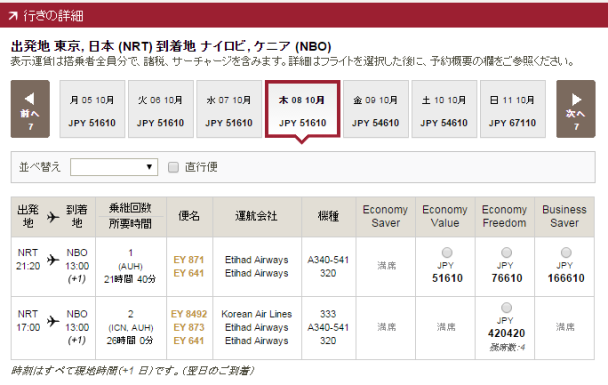Select Wednesday 07 October date tab
This screenshot has height=385, width=608.
pyautogui.click(x=229, y=109)
